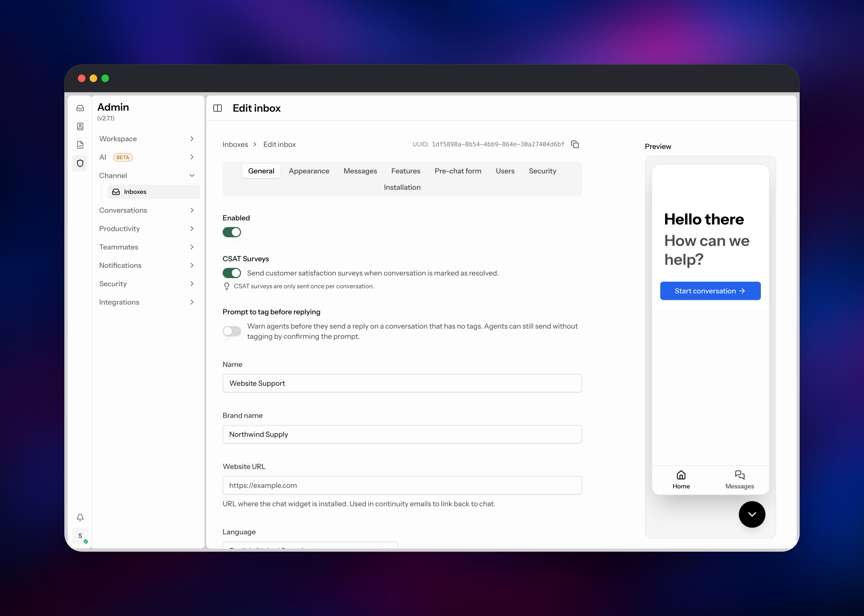Click the Name input field
864x616 pixels.
[402, 383]
